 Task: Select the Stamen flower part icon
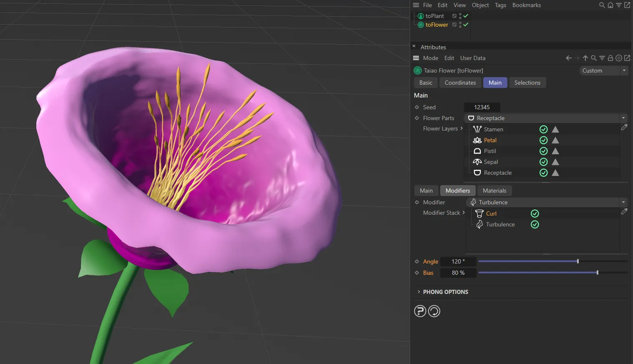pos(477,129)
